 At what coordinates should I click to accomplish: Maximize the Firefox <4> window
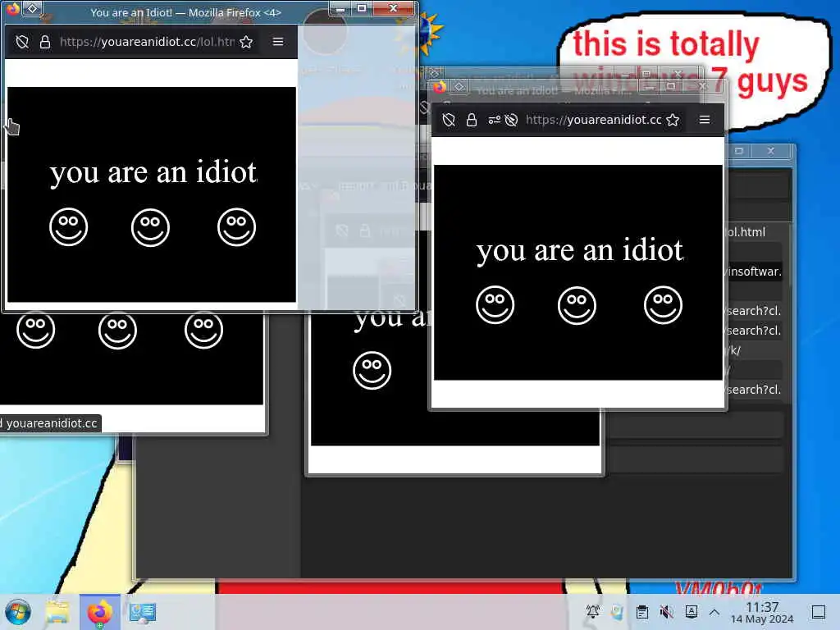point(362,8)
